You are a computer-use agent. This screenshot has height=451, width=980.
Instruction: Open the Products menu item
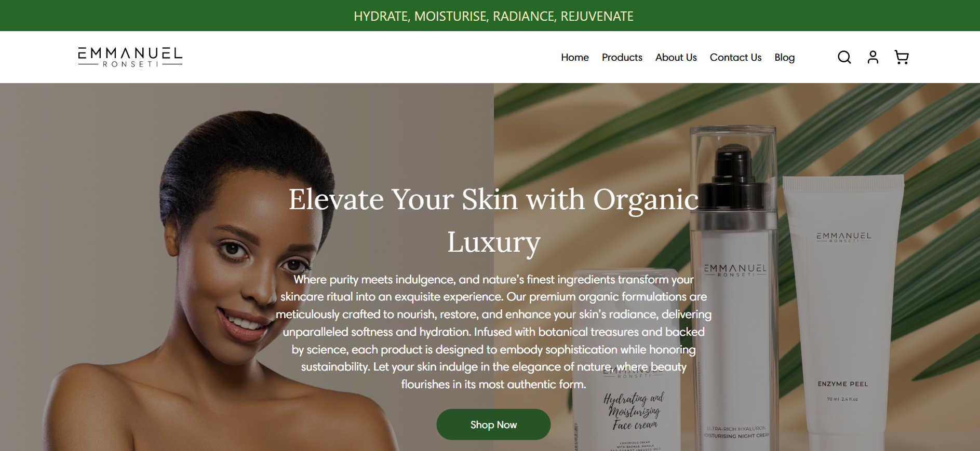point(622,57)
